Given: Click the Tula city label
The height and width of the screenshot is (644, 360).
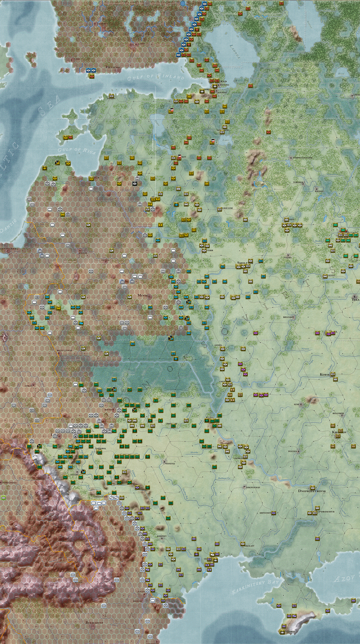Looking at the screenshot, I should 355,299.
